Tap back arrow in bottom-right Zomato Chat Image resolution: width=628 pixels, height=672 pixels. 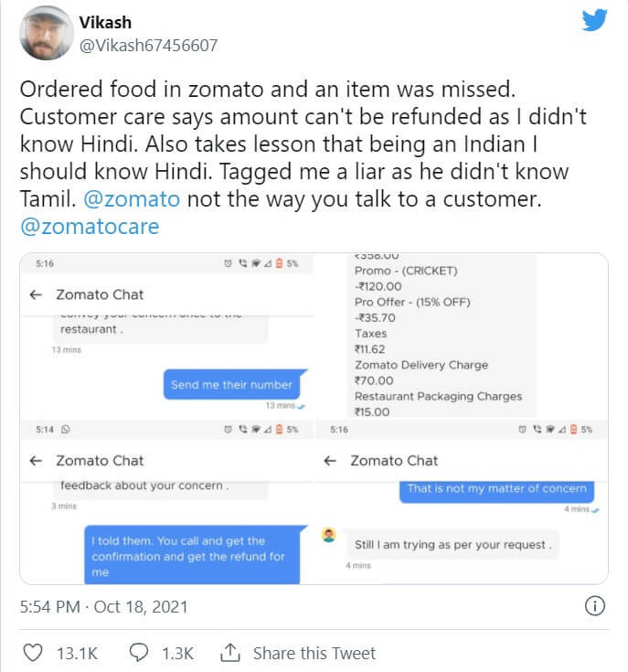pyautogui.click(x=330, y=461)
